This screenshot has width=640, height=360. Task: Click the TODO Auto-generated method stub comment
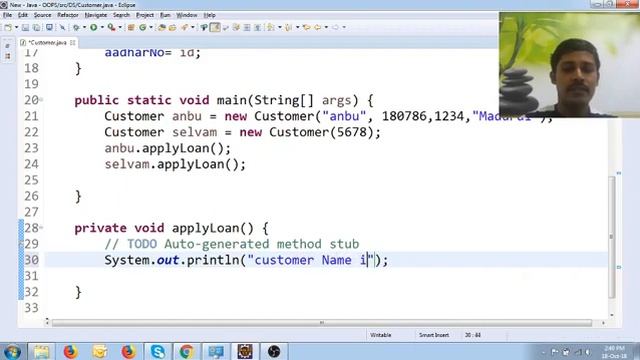231,244
